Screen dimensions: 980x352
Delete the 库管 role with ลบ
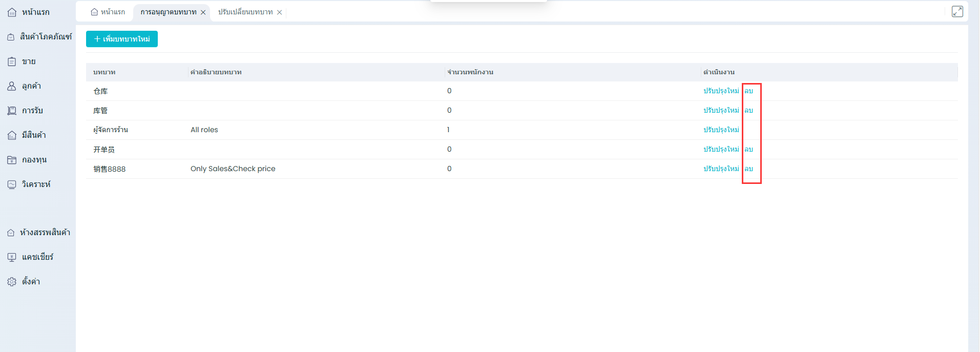748,111
